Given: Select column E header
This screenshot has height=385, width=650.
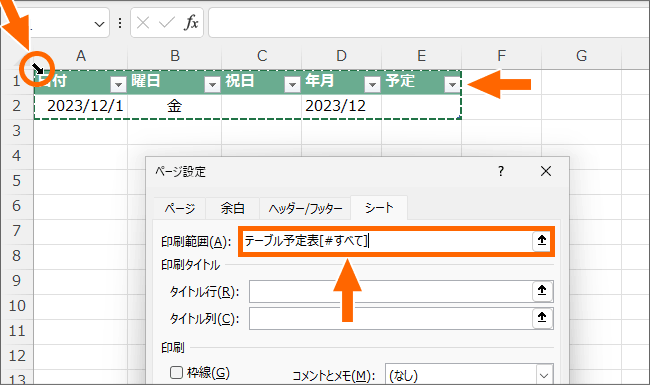Looking at the screenshot, I should 422,56.
